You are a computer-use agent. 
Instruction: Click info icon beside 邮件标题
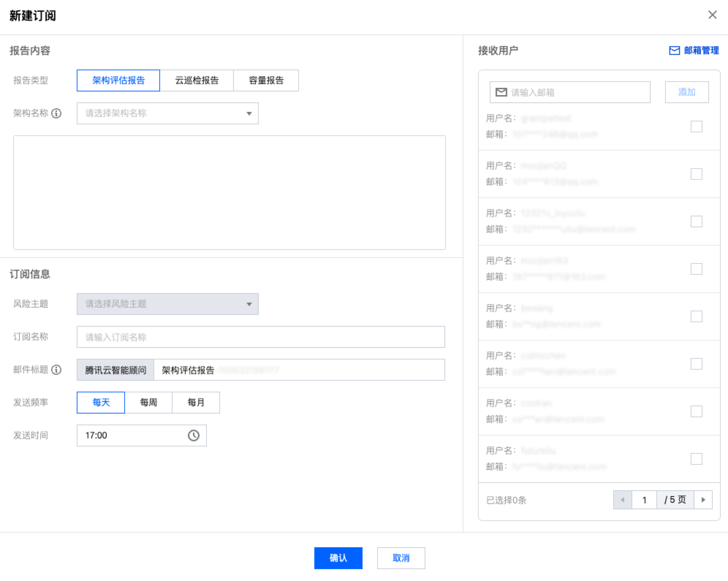56,370
